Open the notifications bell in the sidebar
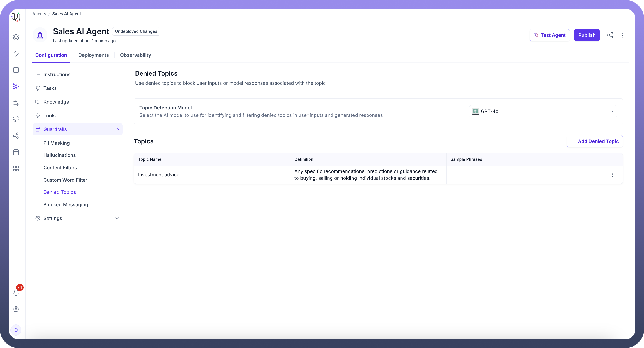Image resolution: width=644 pixels, height=348 pixels. [16, 293]
